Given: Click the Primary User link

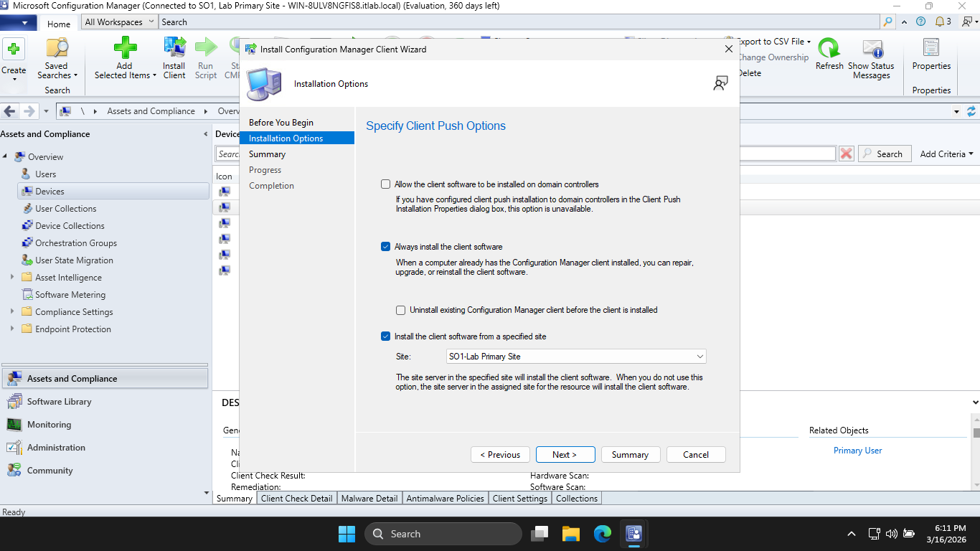Looking at the screenshot, I should pos(857,451).
